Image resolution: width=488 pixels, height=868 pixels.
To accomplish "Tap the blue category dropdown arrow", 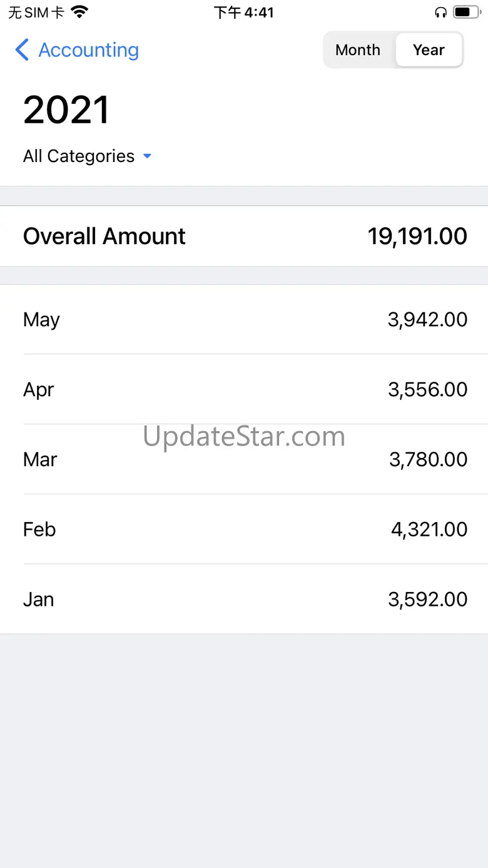I will (148, 156).
